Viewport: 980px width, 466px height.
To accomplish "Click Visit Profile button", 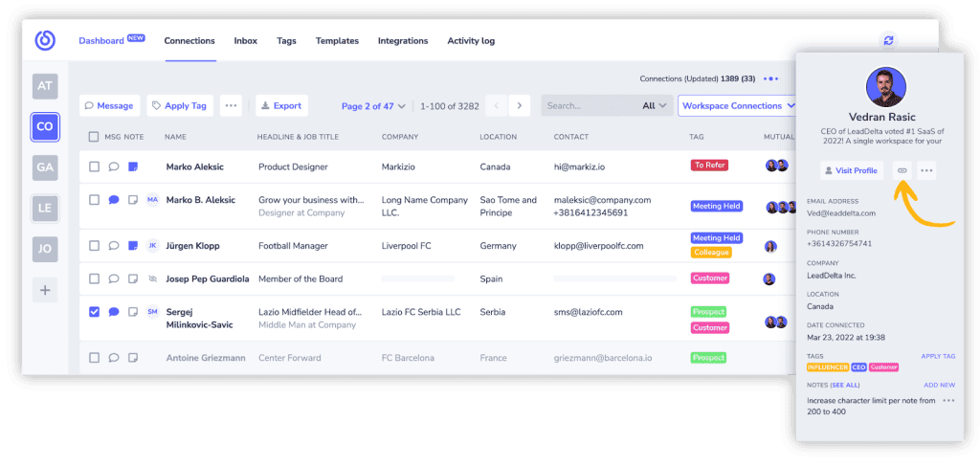I will point(852,170).
